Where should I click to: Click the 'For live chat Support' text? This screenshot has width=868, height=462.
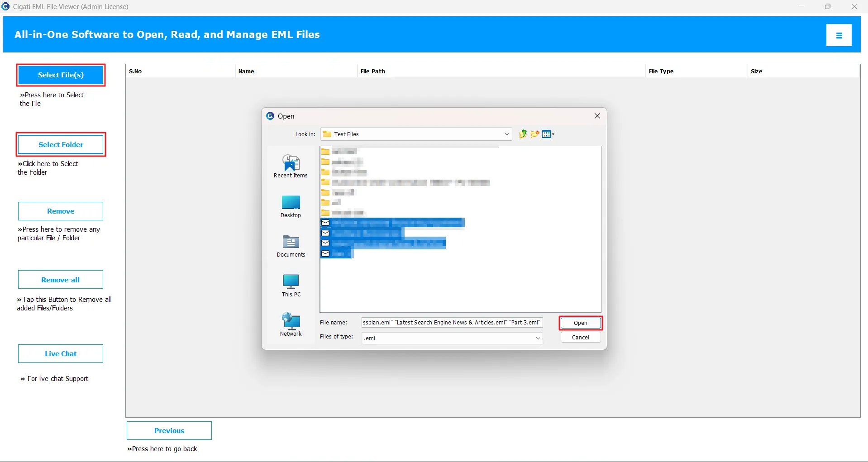click(x=54, y=379)
